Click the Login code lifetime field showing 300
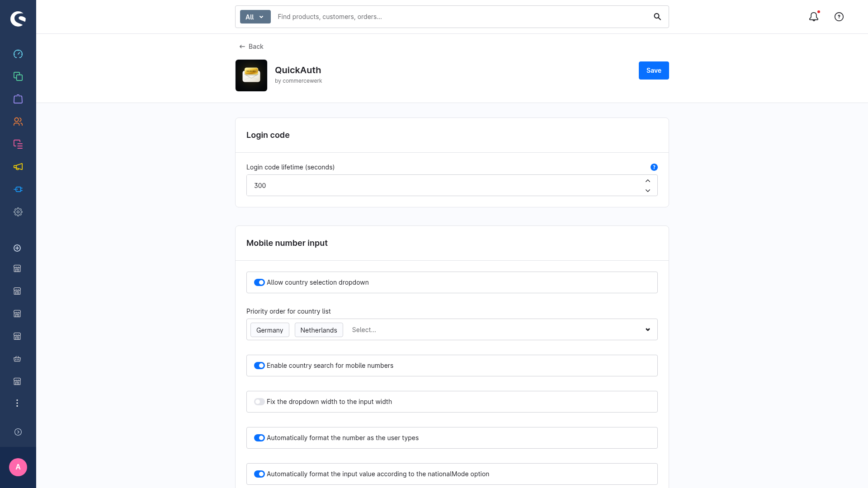The image size is (868, 488). [452, 185]
